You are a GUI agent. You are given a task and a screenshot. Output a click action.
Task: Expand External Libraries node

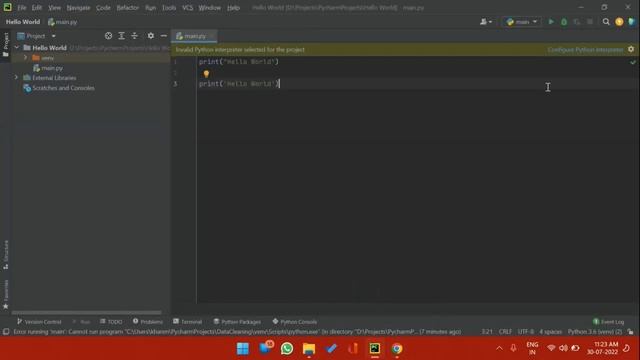pos(16,78)
